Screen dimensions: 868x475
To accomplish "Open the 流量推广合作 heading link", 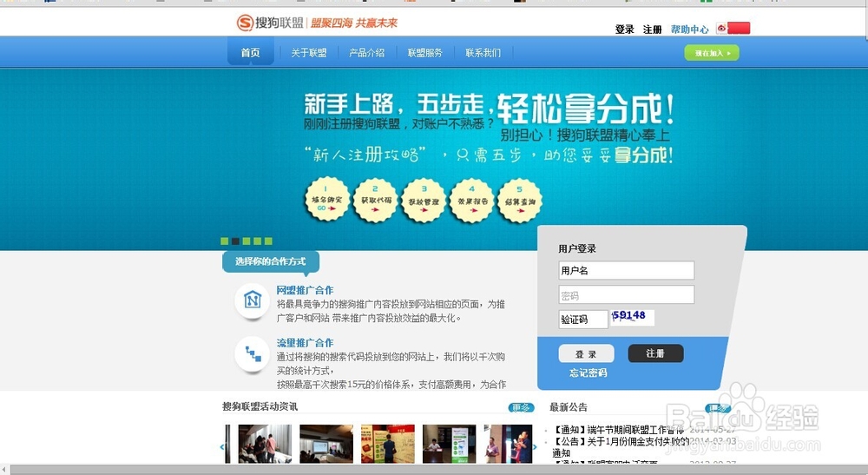I will tap(305, 343).
